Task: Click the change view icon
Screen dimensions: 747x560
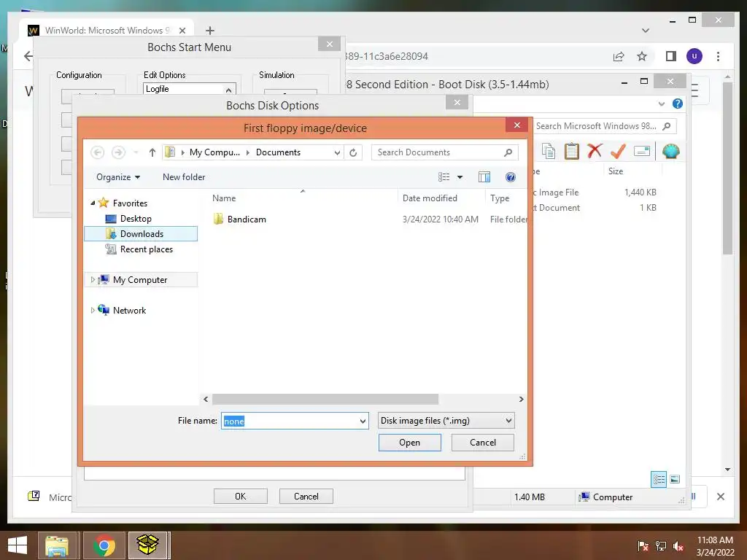Action: click(444, 177)
